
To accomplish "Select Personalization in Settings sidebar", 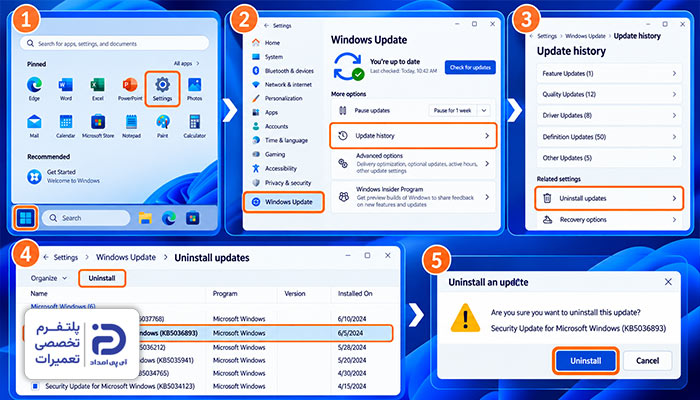I will (x=277, y=98).
